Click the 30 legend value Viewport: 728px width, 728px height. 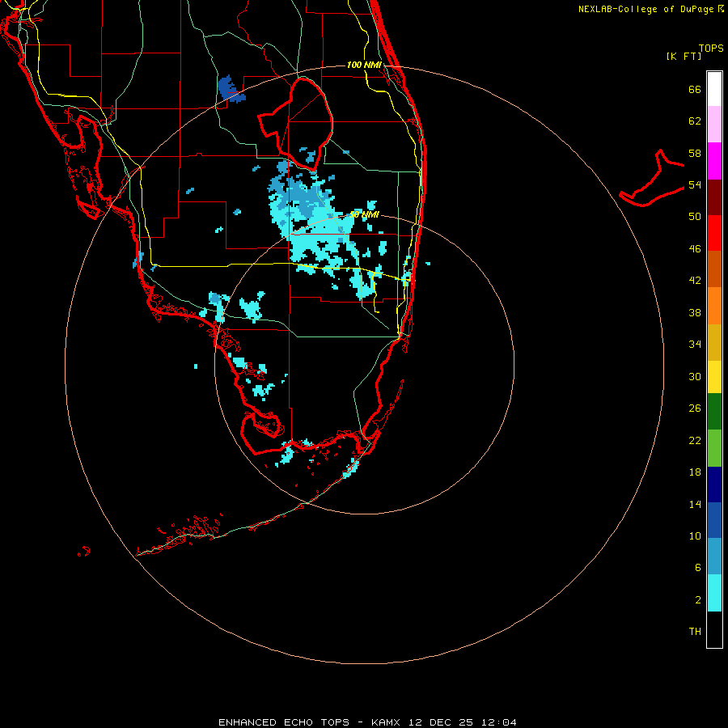(x=695, y=376)
